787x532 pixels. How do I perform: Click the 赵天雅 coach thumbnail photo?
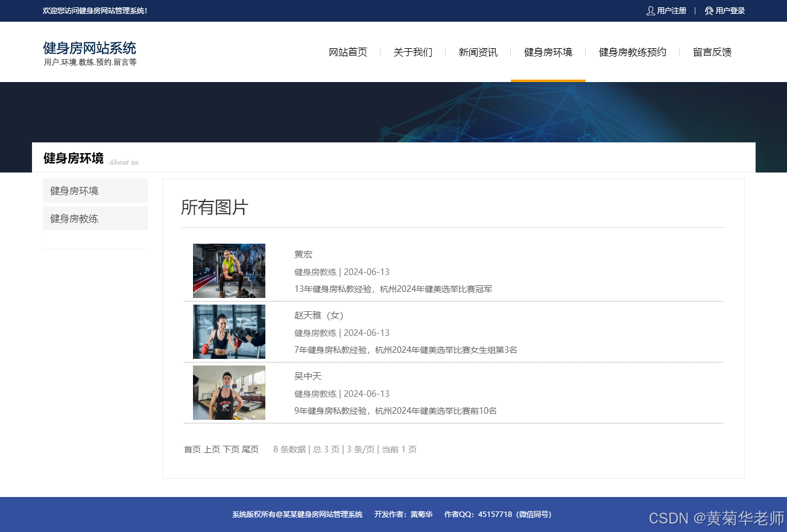pos(229,331)
